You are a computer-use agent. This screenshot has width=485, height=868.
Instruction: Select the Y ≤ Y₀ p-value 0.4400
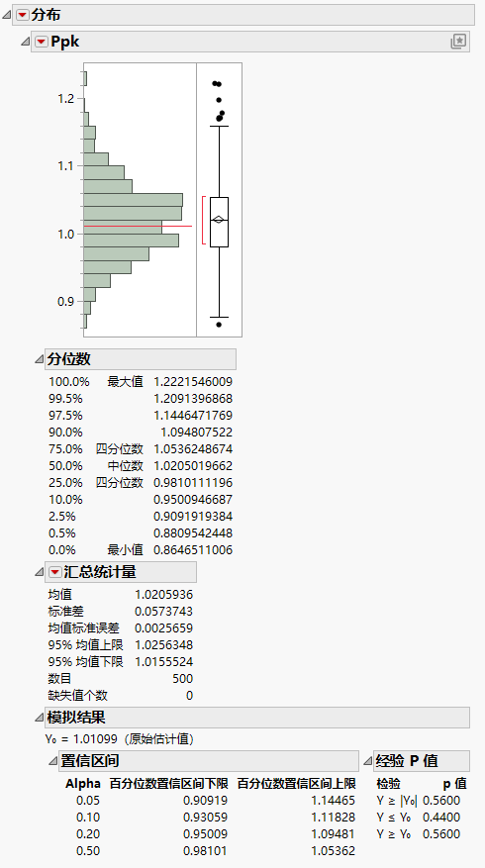(441, 818)
